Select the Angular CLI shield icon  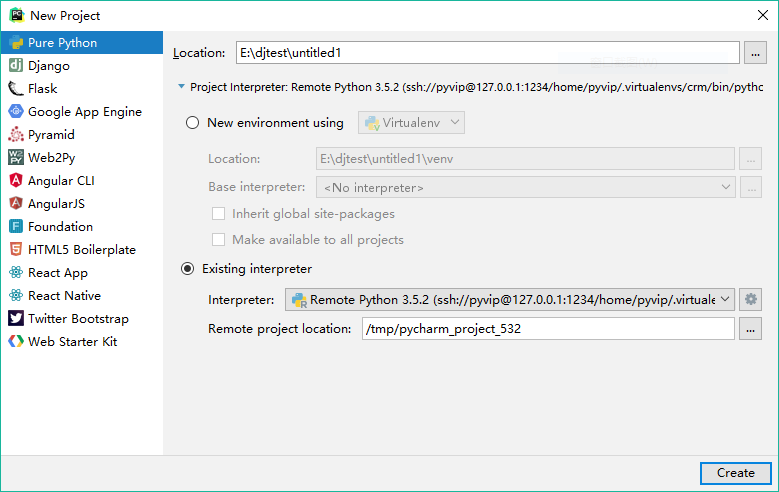tap(16, 180)
